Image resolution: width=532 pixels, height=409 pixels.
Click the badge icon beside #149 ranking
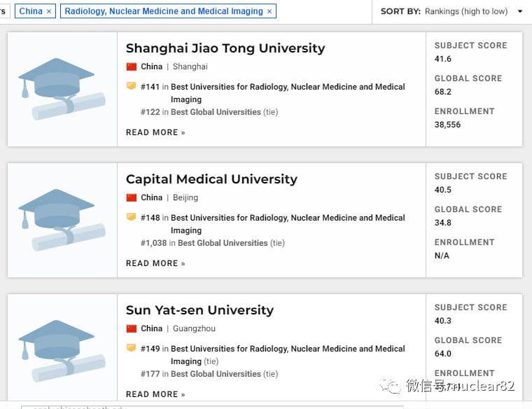point(132,348)
